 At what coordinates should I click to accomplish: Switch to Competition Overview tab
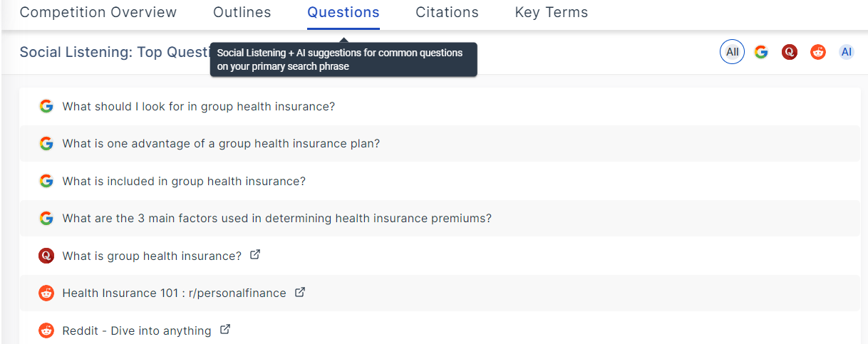point(98,13)
